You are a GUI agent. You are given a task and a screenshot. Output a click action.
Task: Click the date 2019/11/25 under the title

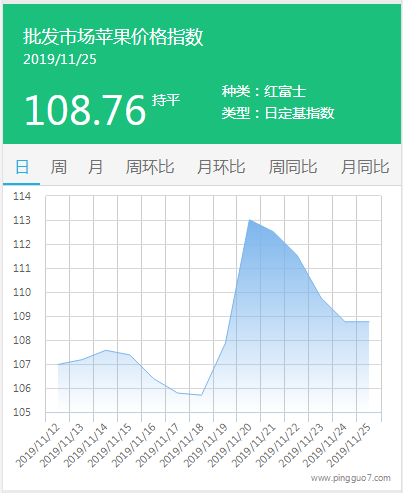coord(60,59)
